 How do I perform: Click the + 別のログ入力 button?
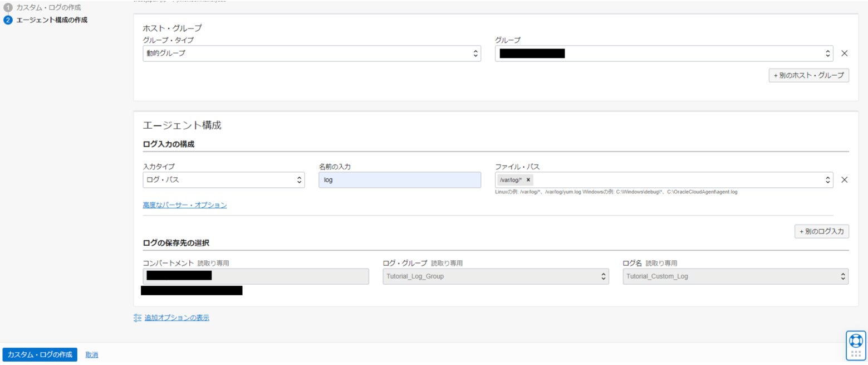821,231
